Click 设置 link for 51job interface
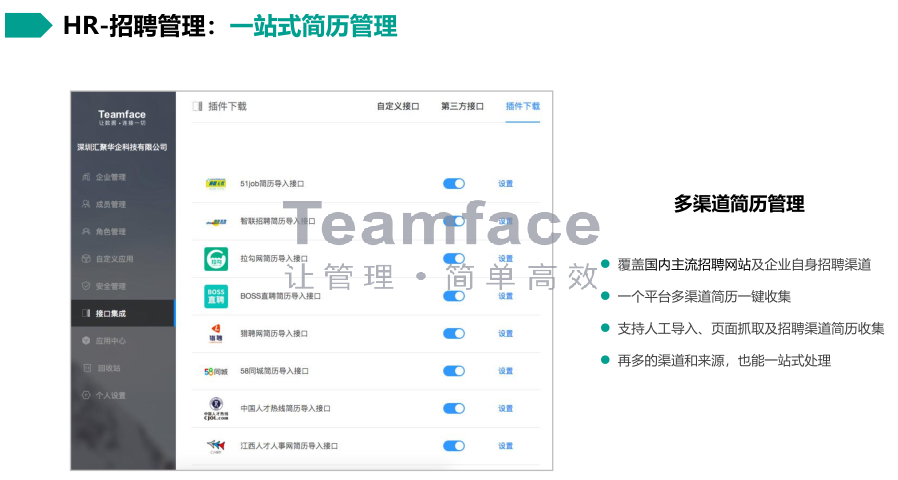Screen dimensions: 898x480 pos(505,183)
